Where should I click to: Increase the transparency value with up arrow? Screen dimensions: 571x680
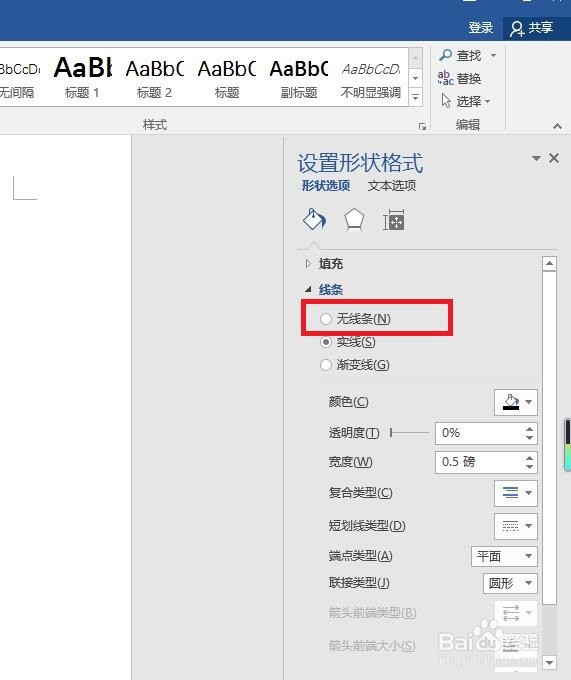(x=529, y=428)
